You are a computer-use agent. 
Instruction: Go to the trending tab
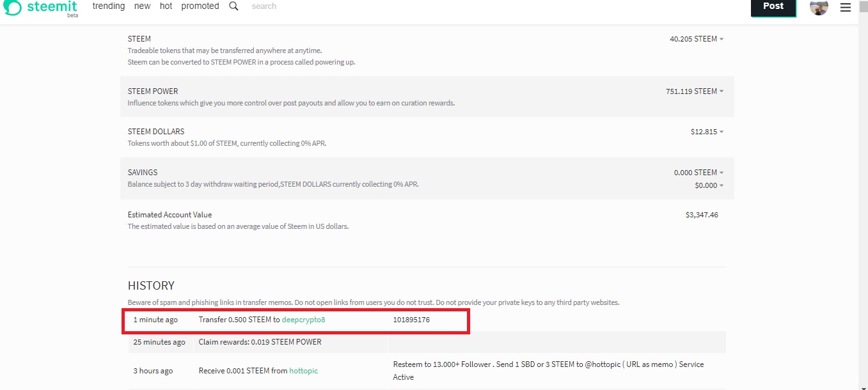pos(109,6)
